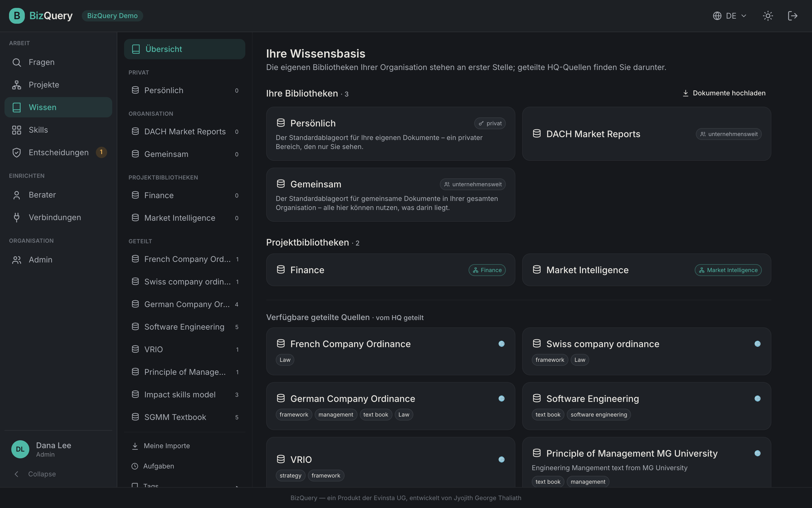Select Wissen in the sidebar

point(58,107)
